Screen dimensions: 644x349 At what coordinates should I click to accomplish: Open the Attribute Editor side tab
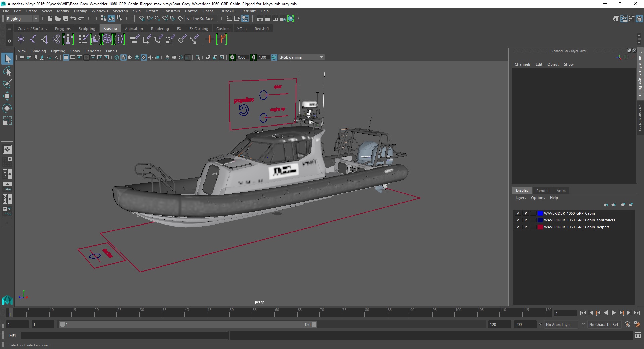click(x=640, y=117)
